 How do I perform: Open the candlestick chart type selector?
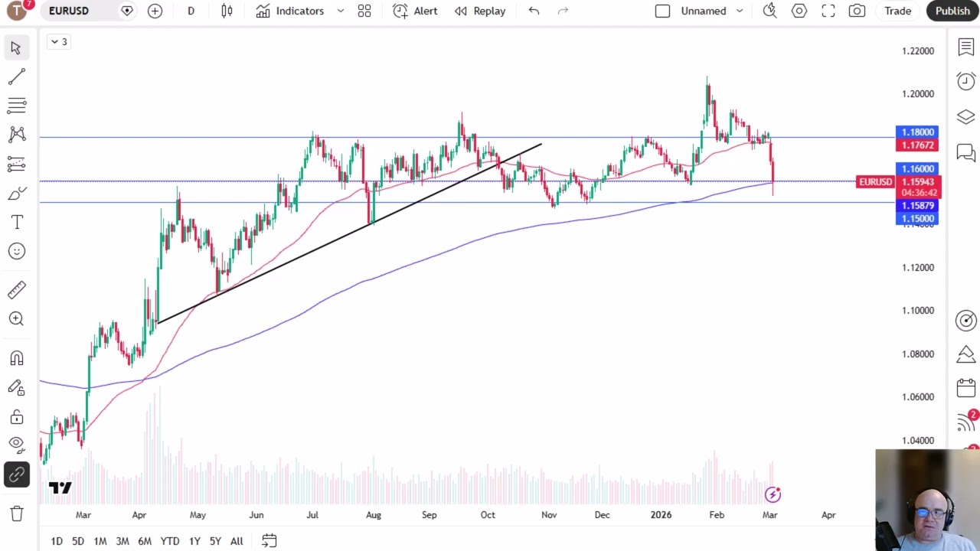click(227, 11)
